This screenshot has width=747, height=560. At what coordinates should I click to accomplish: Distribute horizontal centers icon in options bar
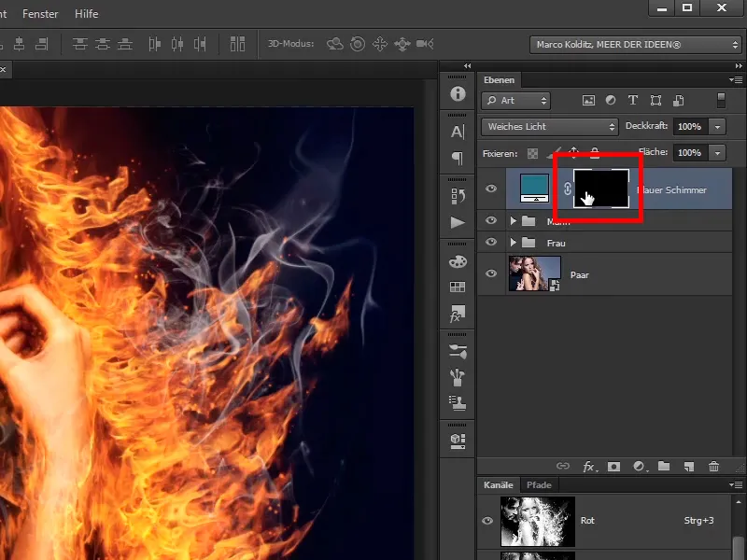click(x=177, y=44)
